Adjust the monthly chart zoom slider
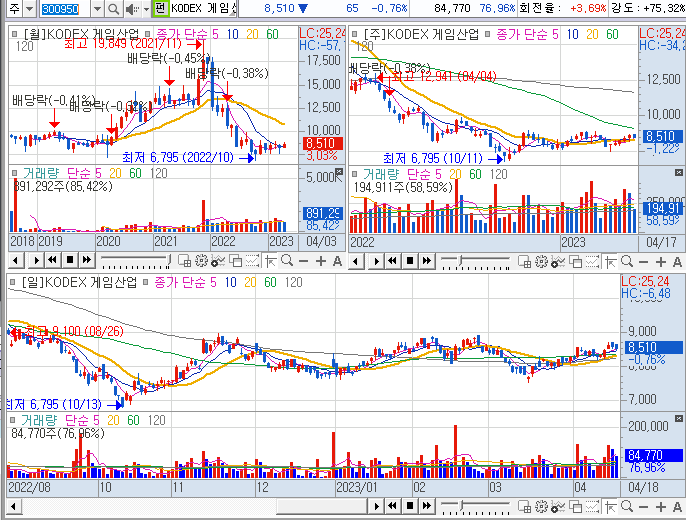Image resolution: width=686 pixels, height=520 pixels. coord(136,261)
